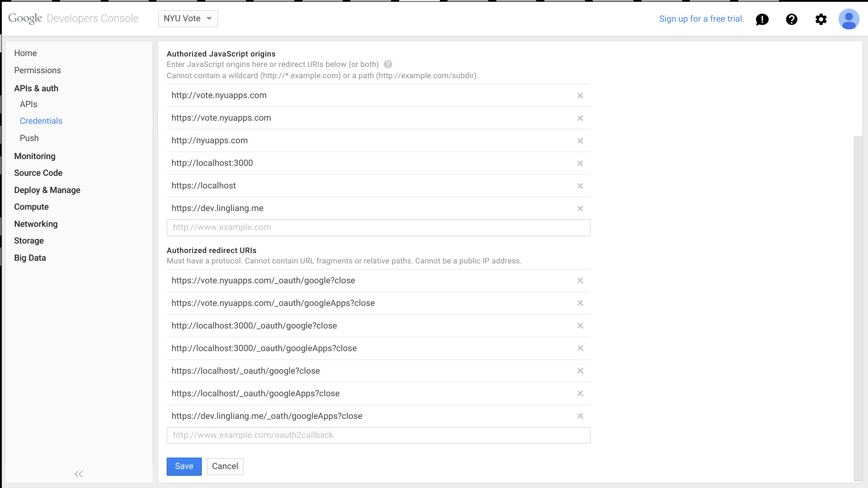
Task: Click the help icon beside JavaScript origins hint
Action: pyautogui.click(x=388, y=65)
